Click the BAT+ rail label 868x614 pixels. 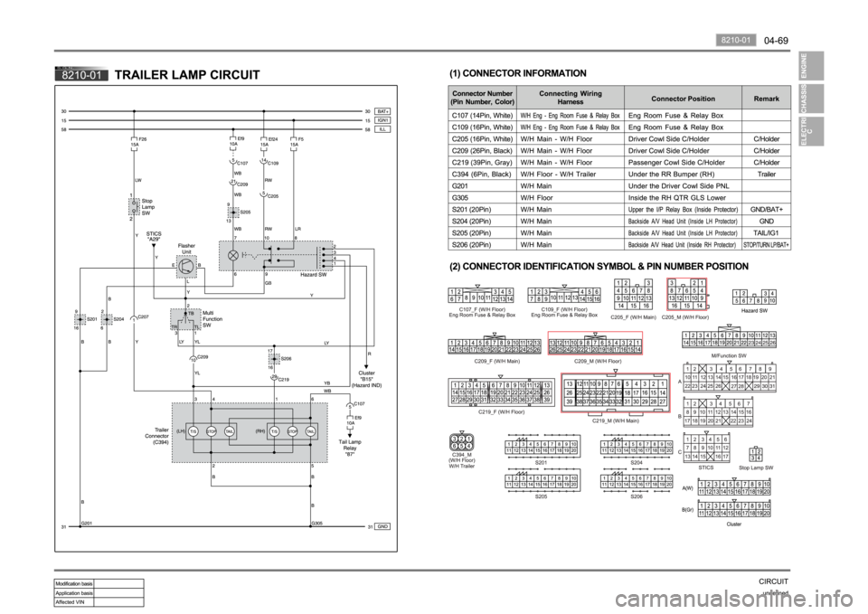pos(382,109)
